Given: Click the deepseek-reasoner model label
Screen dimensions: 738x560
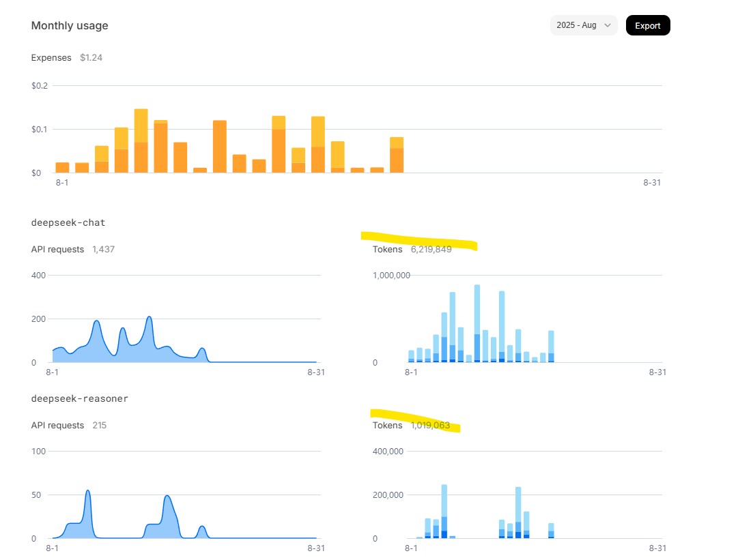Looking at the screenshot, I should [80, 398].
